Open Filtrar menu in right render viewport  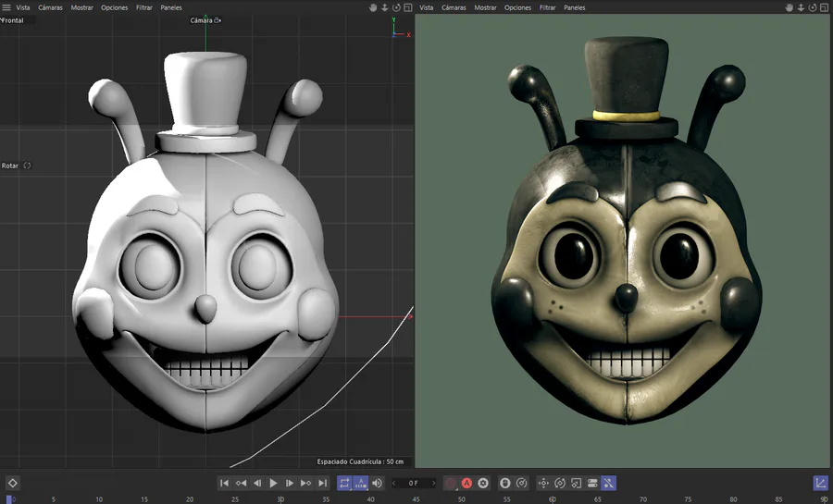(548, 7)
